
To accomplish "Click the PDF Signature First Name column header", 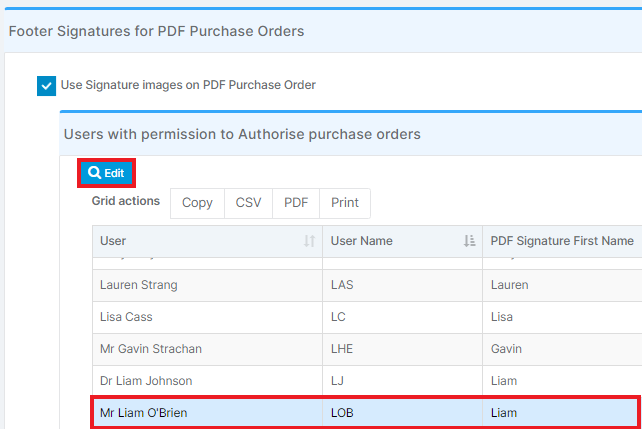I will 562,241.
